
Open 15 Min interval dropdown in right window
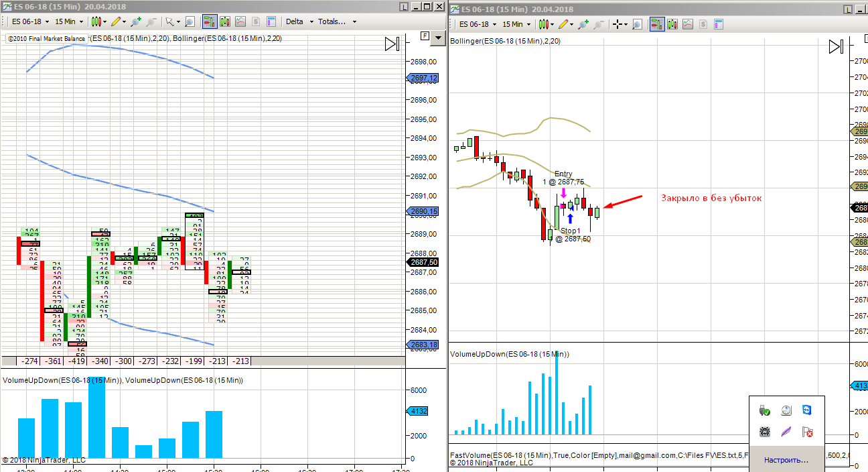516,24
